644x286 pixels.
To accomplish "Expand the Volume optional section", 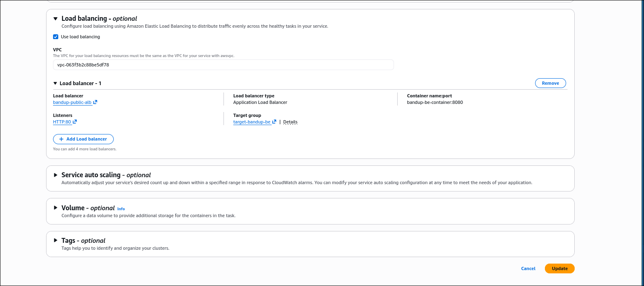I will 55,208.
